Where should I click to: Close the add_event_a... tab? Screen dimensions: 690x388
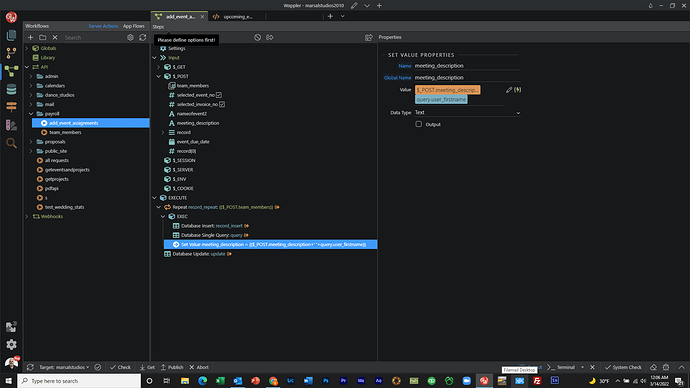pyautogui.click(x=202, y=17)
